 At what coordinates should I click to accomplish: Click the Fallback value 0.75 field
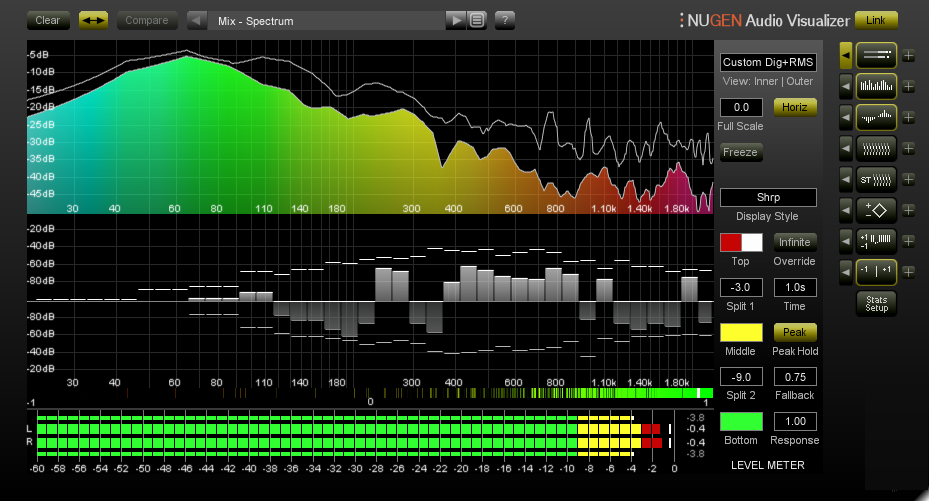[x=795, y=377]
